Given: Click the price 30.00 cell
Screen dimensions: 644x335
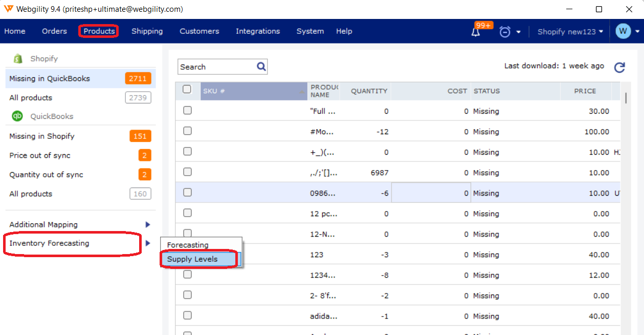Looking at the screenshot, I should 598,111.
